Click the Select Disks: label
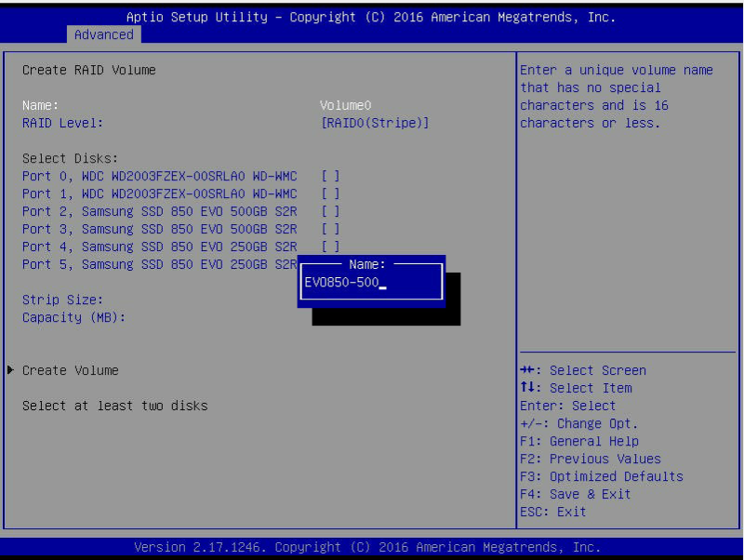The height and width of the screenshot is (560, 744). (70, 158)
